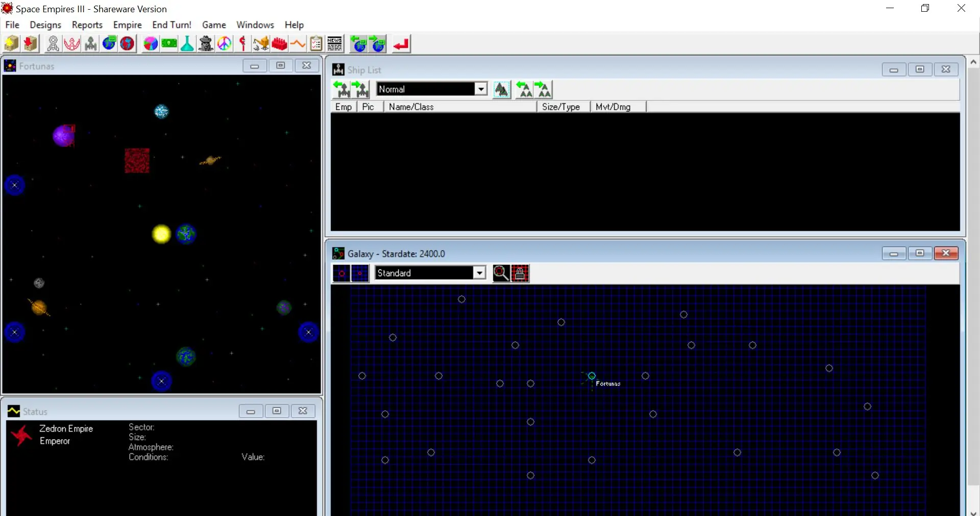The image size is (980, 516).
Task: Click the second blue grid icon in Galaxy
Action: pos(360,274)
